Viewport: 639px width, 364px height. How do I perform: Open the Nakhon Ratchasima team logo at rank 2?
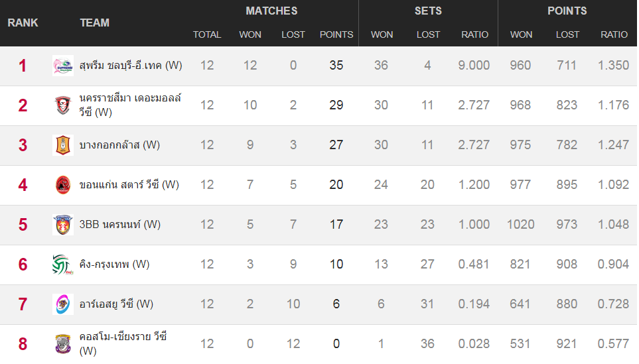63,105
